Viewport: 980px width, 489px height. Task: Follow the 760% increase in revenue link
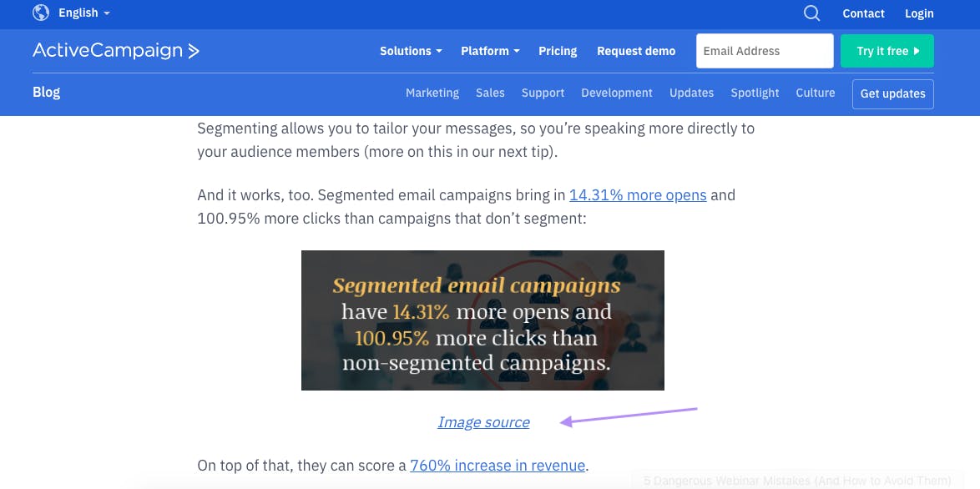tap(498, 466)
